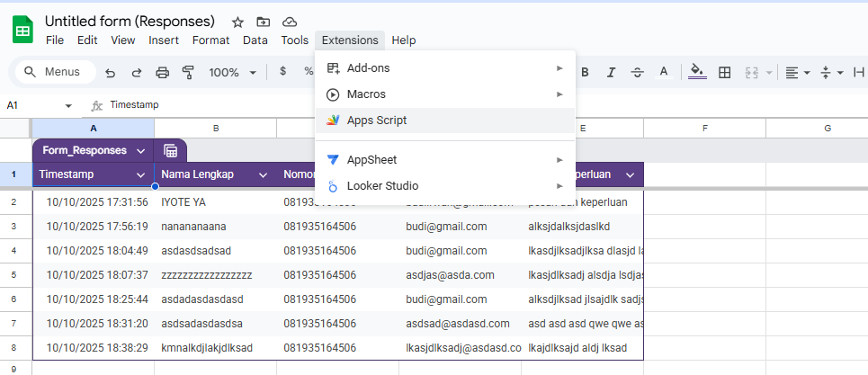The height and width of the screenshot is (375, 868).
Task: Check the cloud document status icon
Action: 290,22
